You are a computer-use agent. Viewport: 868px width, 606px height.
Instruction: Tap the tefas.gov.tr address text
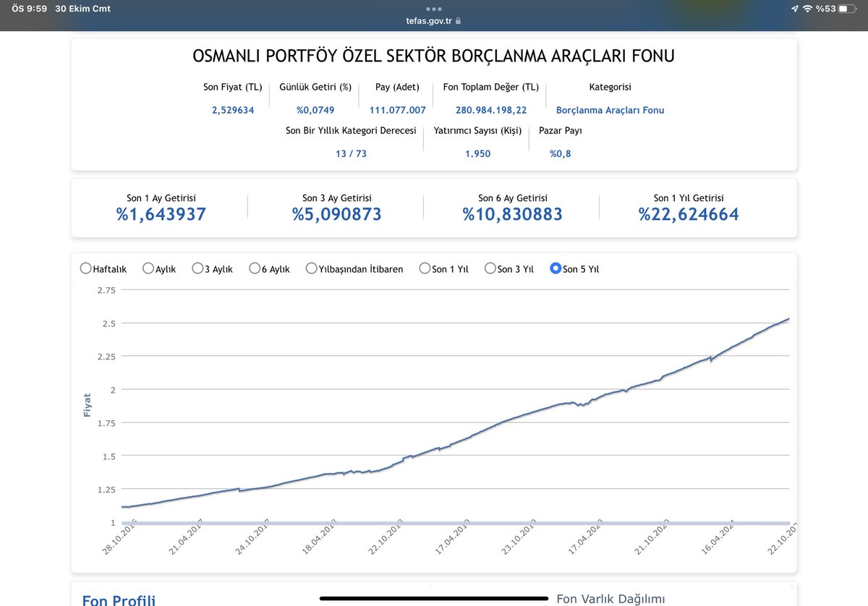tap(429, 21)
